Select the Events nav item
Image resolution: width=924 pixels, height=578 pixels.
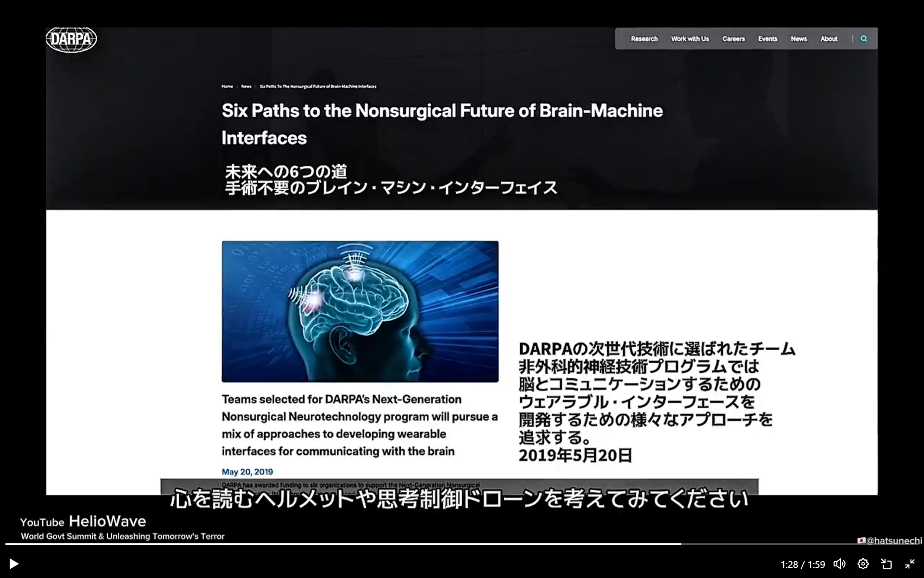768,39
